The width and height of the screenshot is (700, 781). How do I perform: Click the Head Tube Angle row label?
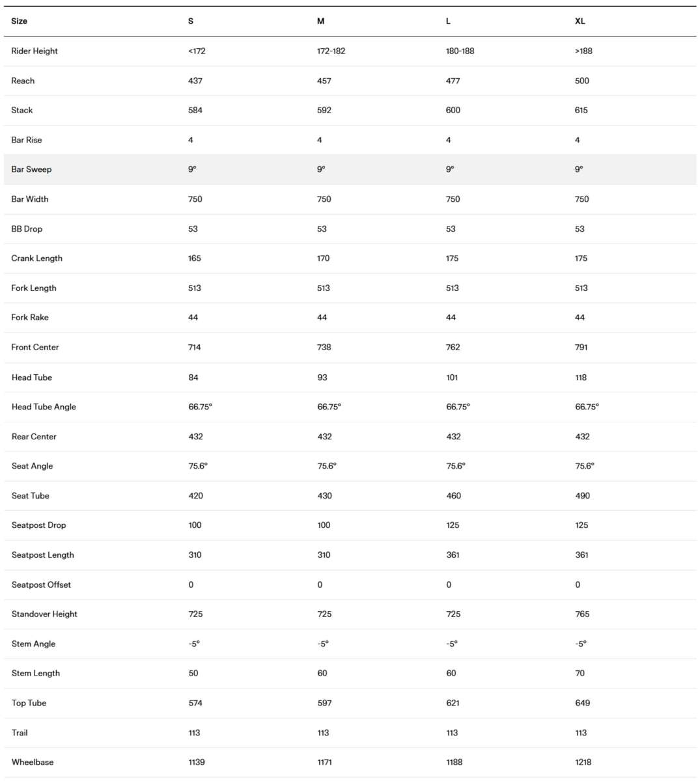point(44,407)
